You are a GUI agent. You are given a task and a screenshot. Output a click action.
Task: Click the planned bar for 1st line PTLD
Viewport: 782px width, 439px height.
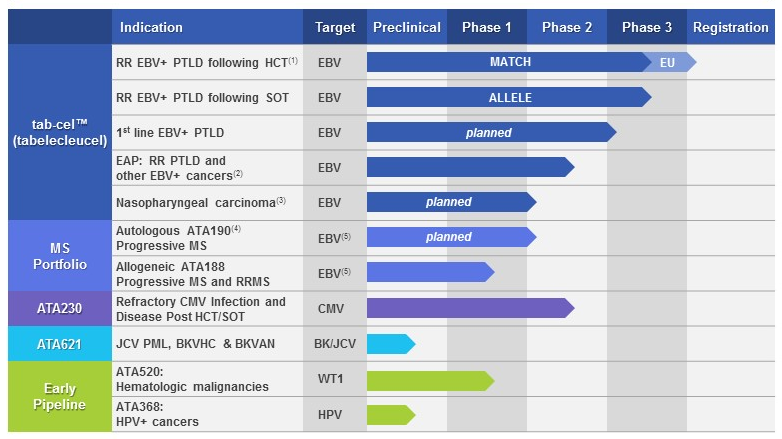click(x=492, y=132)
